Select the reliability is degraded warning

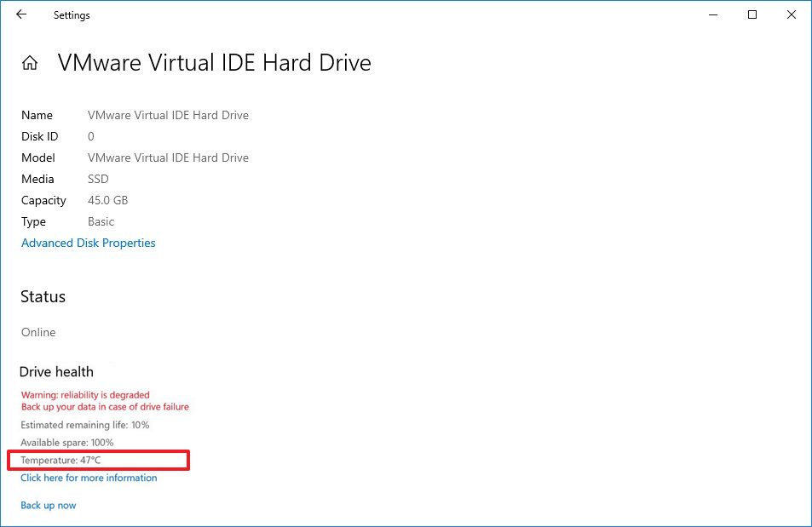[x=85, y=395]
